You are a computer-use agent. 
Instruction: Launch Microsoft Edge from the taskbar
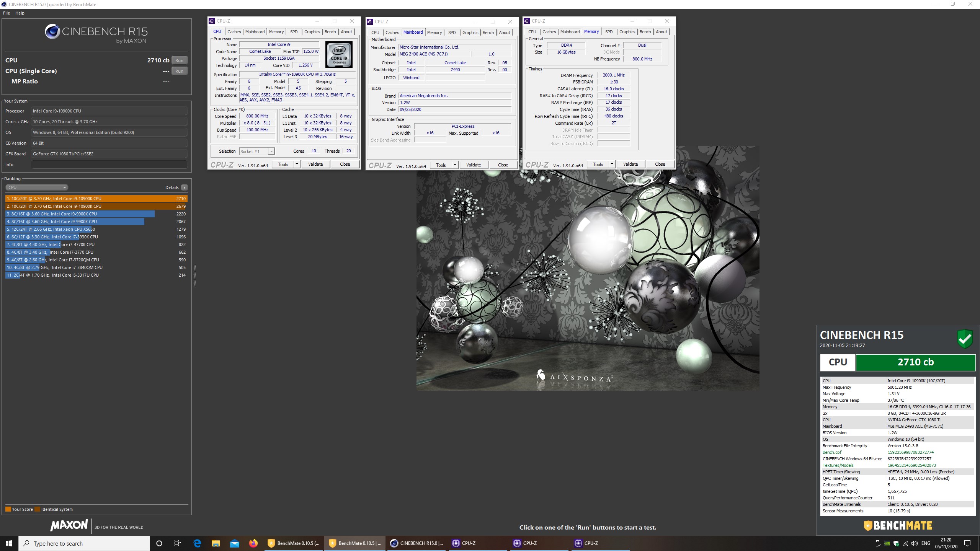[x=197, y=543]
